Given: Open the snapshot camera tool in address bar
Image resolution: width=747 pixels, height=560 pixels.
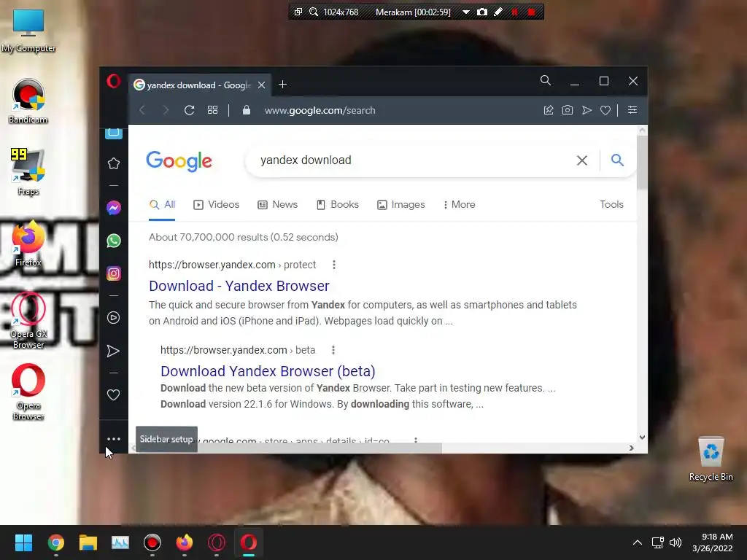Looking at the screenshot, I should [568, 110].
